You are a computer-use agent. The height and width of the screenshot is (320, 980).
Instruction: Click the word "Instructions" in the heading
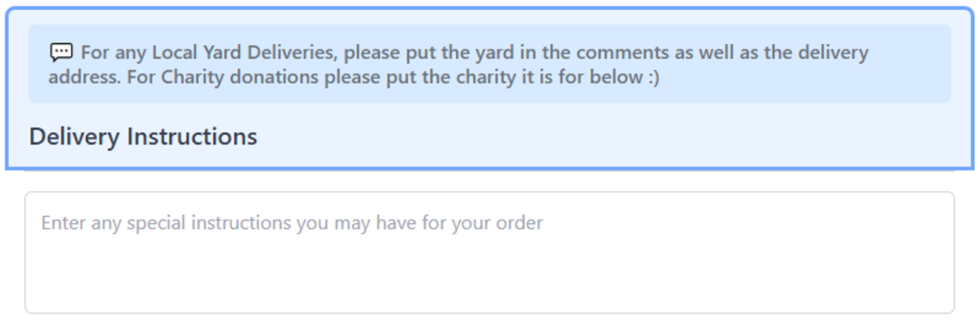point(192,137)
